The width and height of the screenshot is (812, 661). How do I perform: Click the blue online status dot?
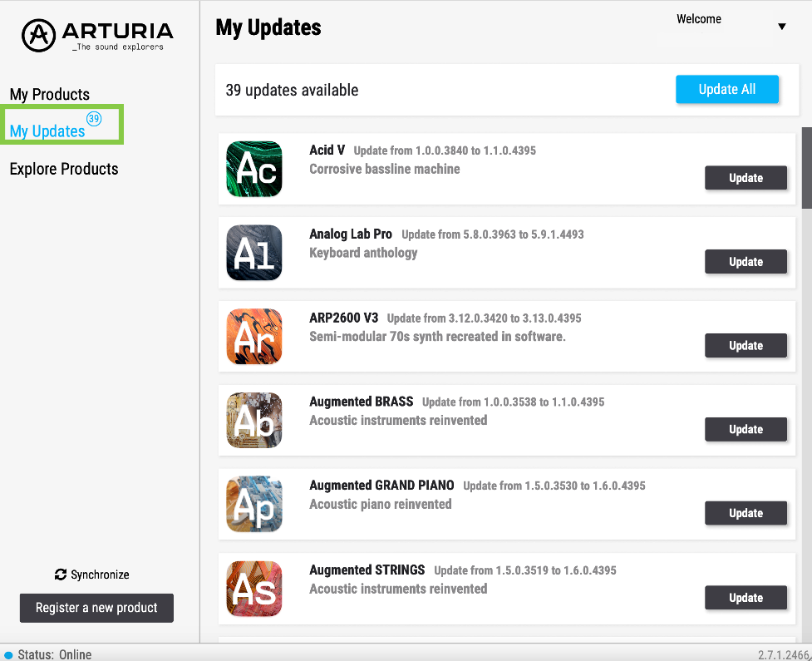click(x=8, y=655)
